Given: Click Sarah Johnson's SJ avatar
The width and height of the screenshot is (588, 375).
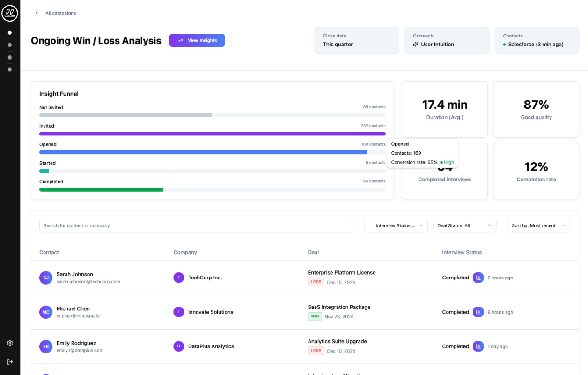Looking at the screenshot, I should [x=45, y=277].
